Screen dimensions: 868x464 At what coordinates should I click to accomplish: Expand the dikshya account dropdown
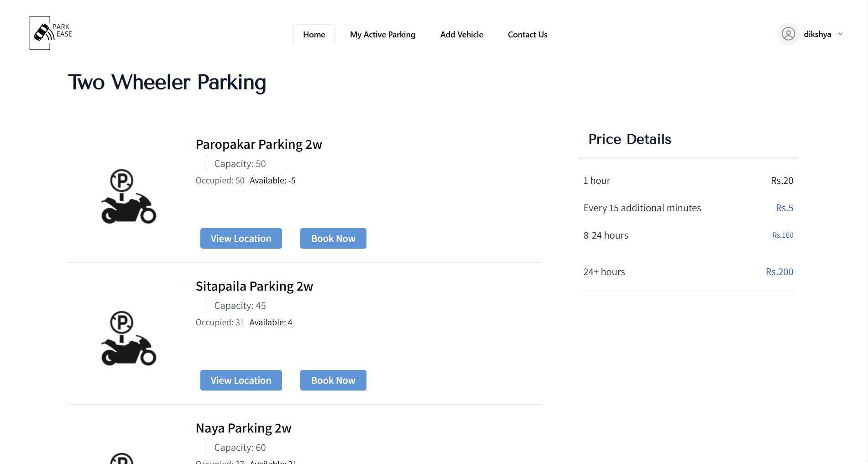(x=840, y=34)
